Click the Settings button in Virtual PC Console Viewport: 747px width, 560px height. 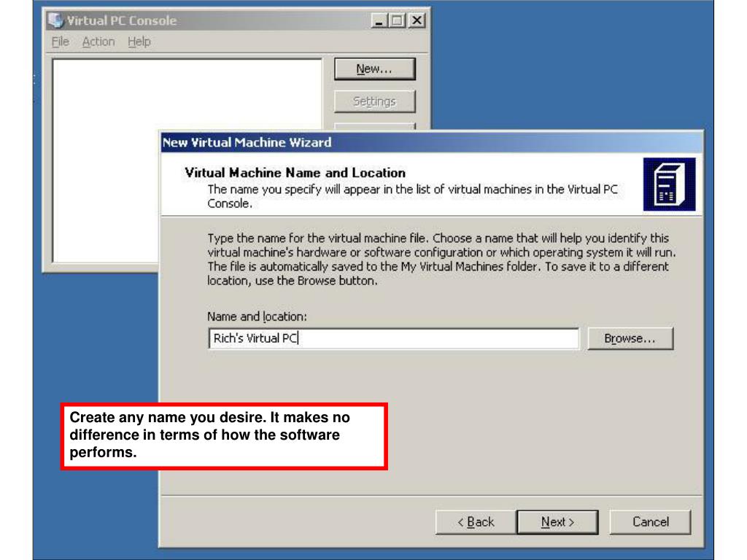click(374, 101)
